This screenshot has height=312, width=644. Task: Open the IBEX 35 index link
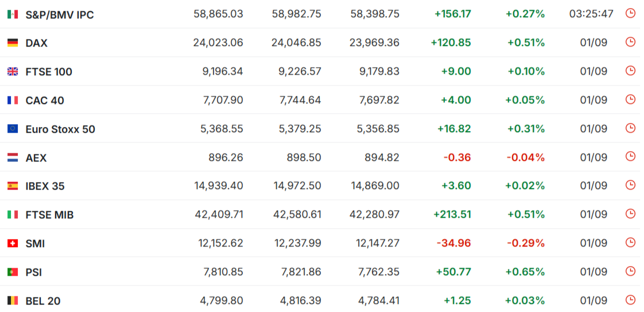45,187
